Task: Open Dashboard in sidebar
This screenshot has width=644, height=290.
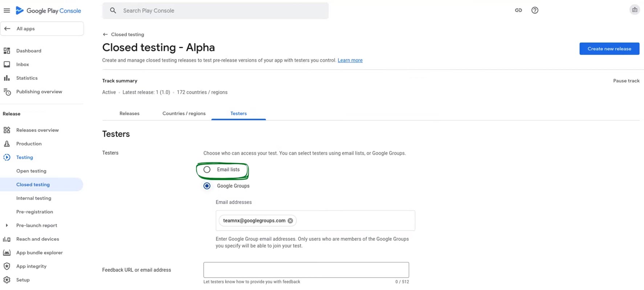Action: tap(29, 51)
